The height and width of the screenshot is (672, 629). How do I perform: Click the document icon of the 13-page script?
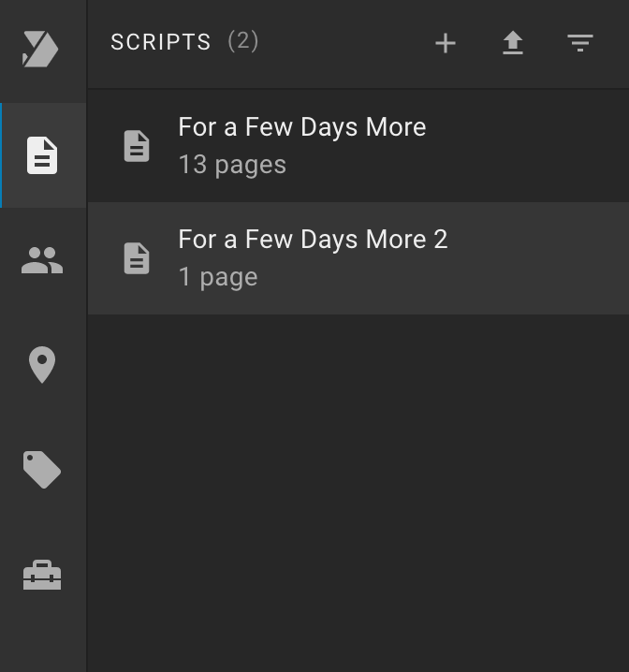click(x=137, y=146)
